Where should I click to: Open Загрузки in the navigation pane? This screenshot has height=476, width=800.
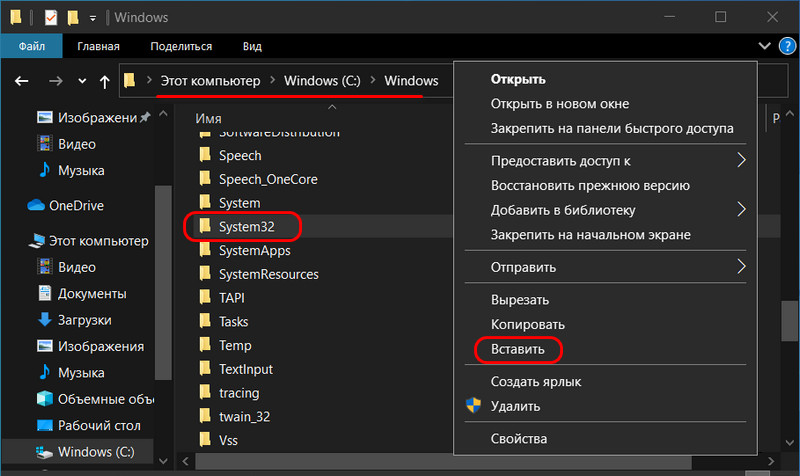74,320
